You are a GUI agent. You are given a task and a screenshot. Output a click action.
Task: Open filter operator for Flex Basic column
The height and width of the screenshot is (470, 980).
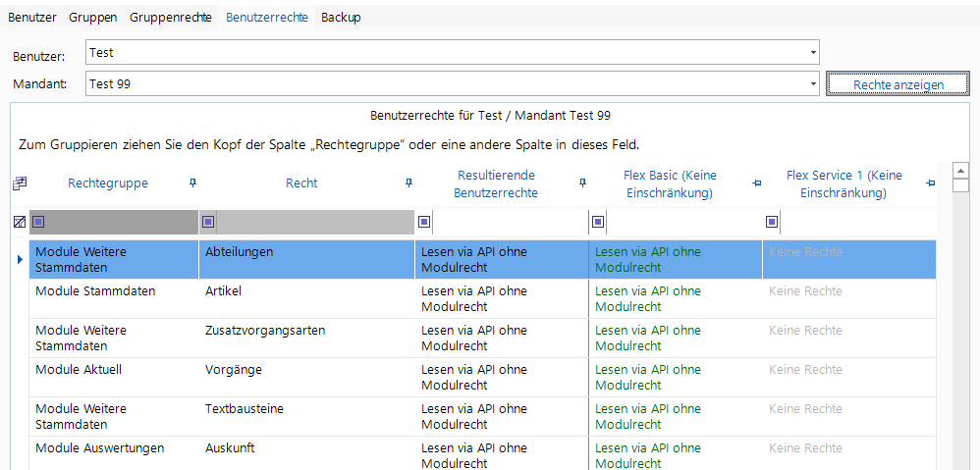[x=598, y=222]
